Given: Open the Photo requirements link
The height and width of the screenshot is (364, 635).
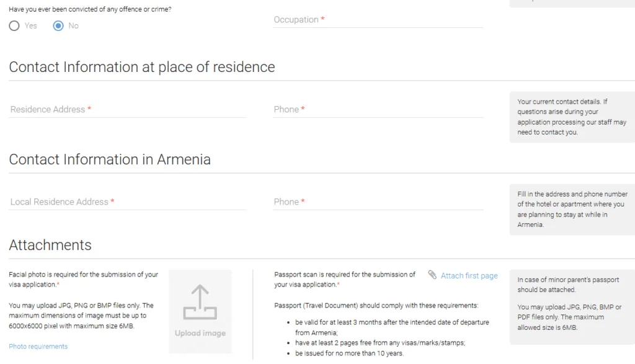Looking at the screenshot, I should pyautogui.click(x=38, y=347).
